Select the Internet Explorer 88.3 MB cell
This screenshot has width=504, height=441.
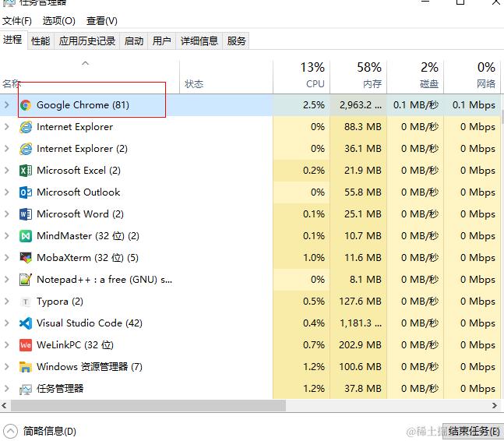tap(358, 127)
